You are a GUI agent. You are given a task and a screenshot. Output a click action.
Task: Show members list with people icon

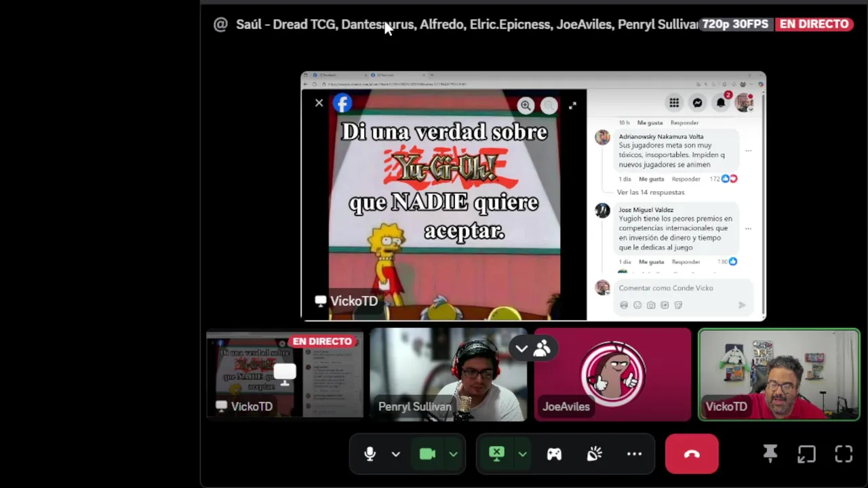pos(541,349)
